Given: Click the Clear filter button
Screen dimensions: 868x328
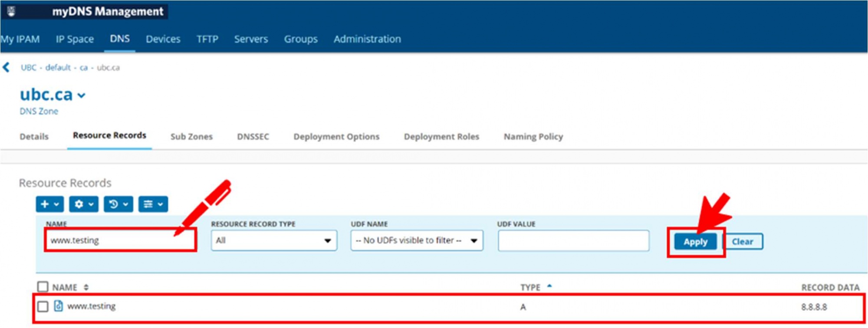Looking at the screenshot, I should [742, 242].
